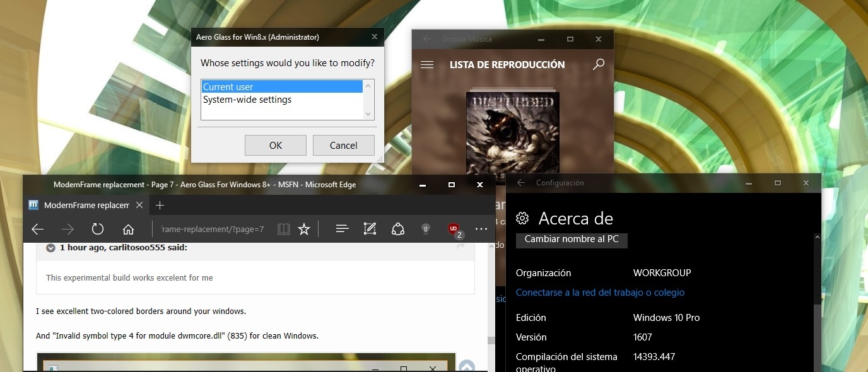The image size is (868, 372).
Task: Open uBlock Origin extension
Action: click(x=454, y=230)
